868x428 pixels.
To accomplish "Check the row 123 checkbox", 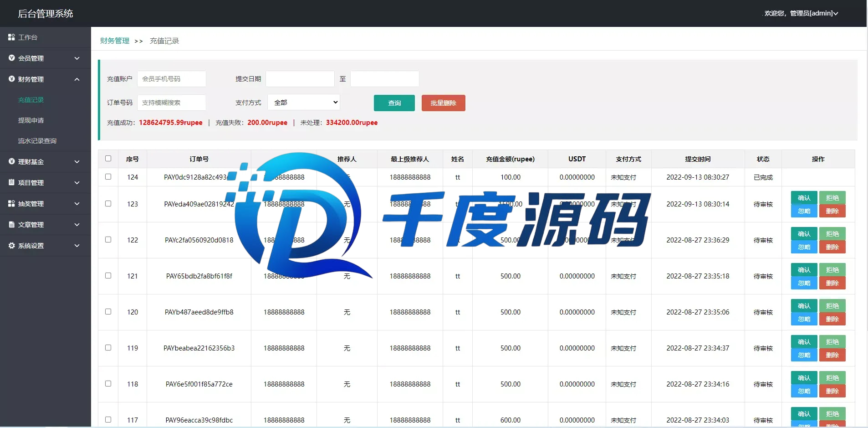I will point(108,203).
